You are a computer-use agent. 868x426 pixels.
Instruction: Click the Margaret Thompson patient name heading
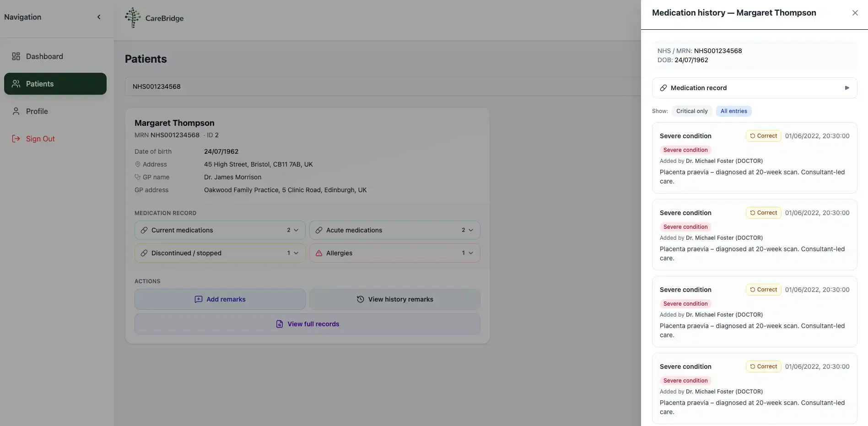pyautogui.click(x=174, y=123)
